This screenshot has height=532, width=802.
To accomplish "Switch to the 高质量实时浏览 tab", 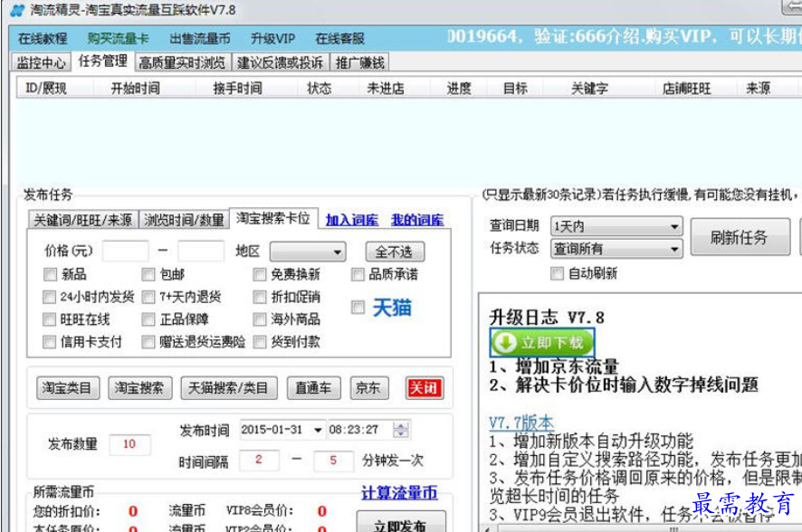I will (x=182, y=62).
